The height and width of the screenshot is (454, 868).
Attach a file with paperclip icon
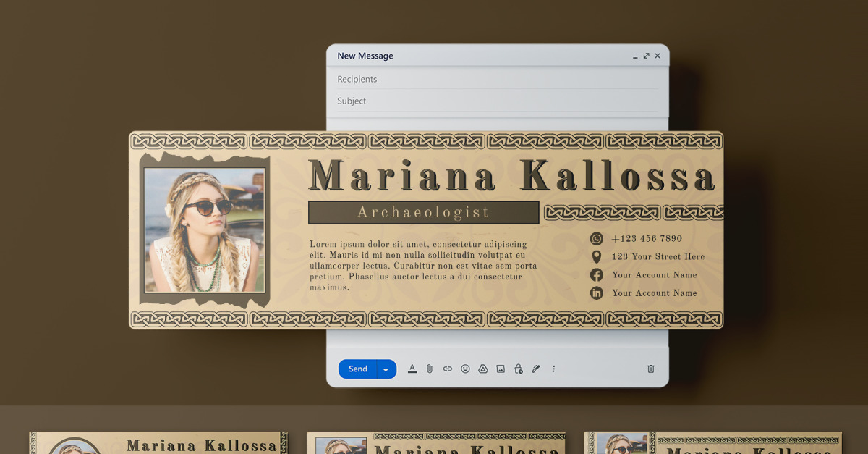[x=430, y=369]
